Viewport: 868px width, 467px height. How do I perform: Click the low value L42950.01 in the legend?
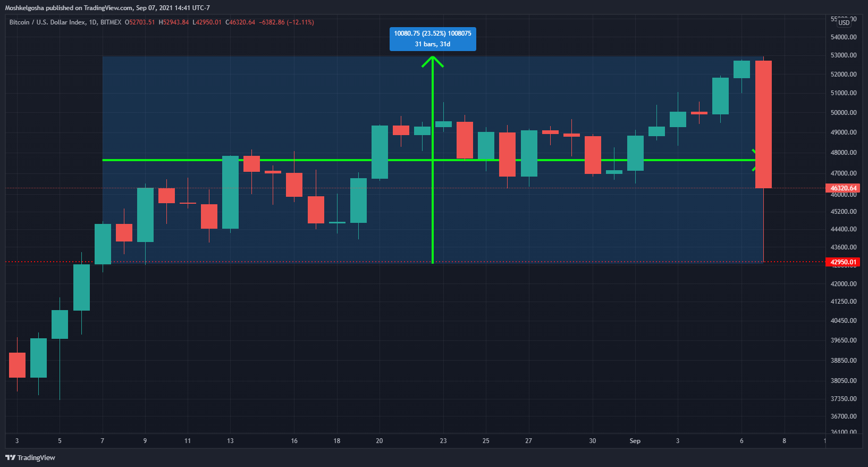[x=207, y=22]
